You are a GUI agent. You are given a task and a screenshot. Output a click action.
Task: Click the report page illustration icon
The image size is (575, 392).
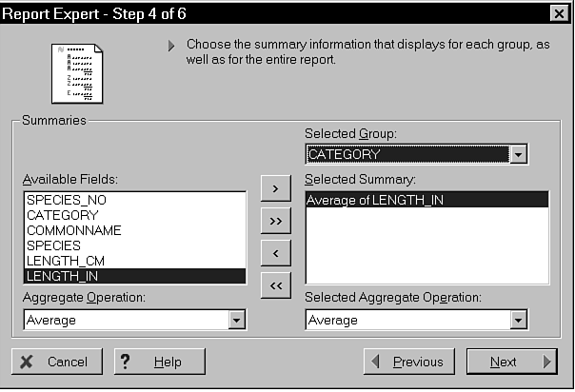coord(75,70)
